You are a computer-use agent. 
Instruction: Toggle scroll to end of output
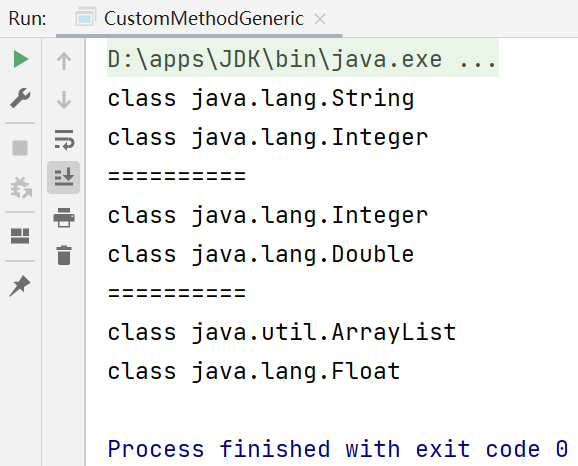point(64,177)
